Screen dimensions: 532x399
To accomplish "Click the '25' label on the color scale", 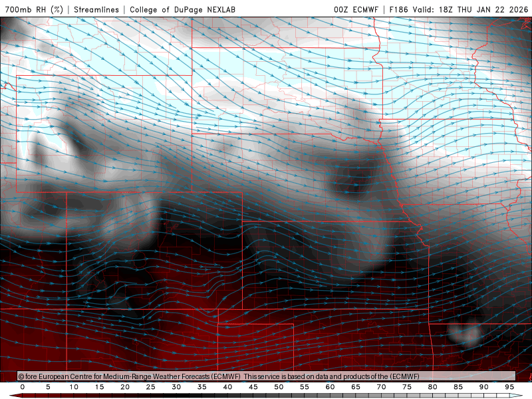I will click(x=151, y=387).
